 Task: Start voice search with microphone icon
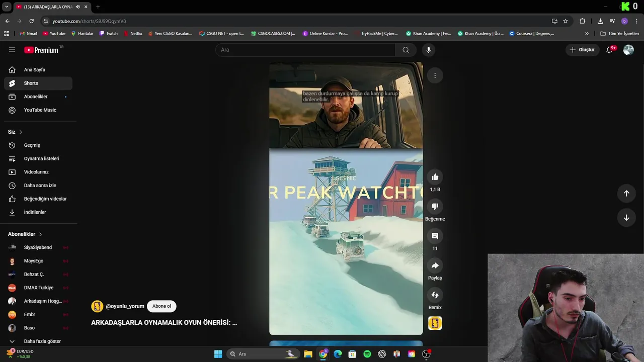coord(429,50)
